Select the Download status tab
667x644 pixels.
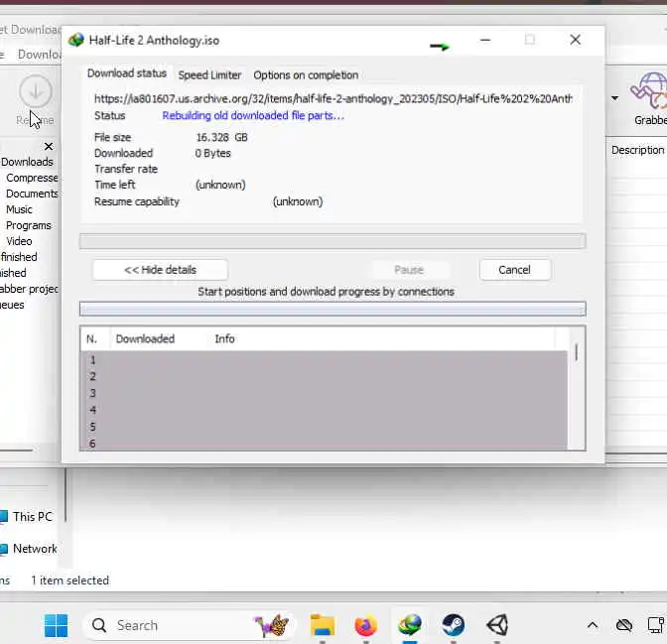coord(127,73)
